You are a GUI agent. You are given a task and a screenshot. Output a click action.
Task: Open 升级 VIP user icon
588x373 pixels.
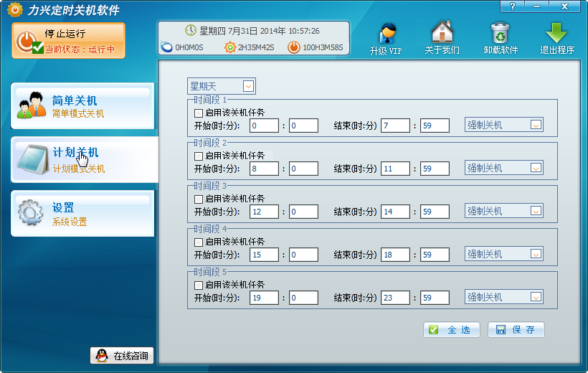point(387,34)
